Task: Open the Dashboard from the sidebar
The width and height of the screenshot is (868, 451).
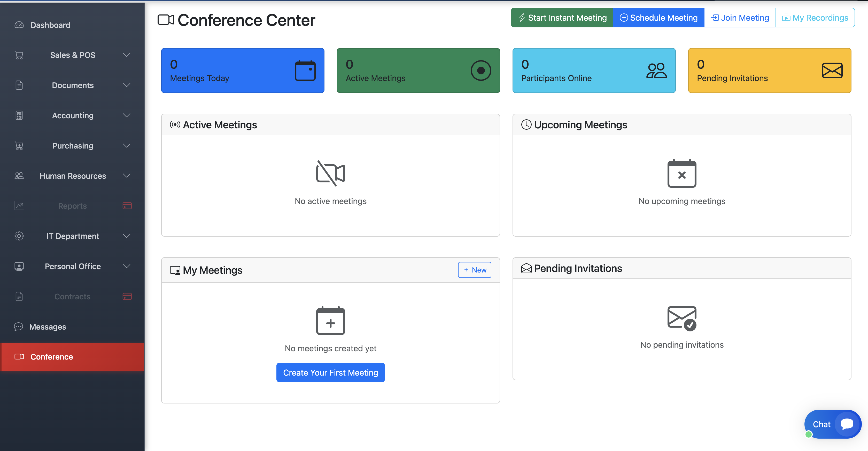Action: click(51, 25)
